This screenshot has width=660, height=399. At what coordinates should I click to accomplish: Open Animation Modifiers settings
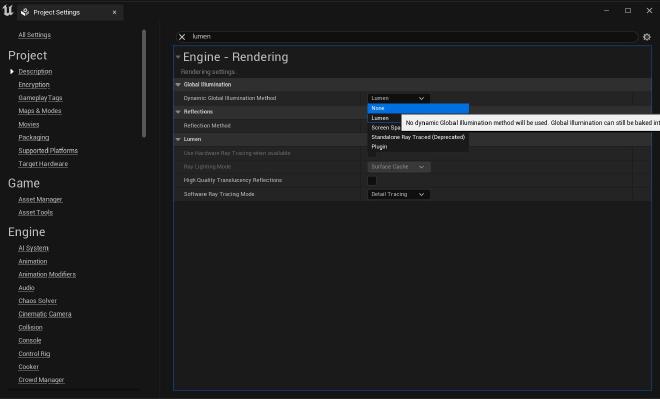[x=47, y=274]
